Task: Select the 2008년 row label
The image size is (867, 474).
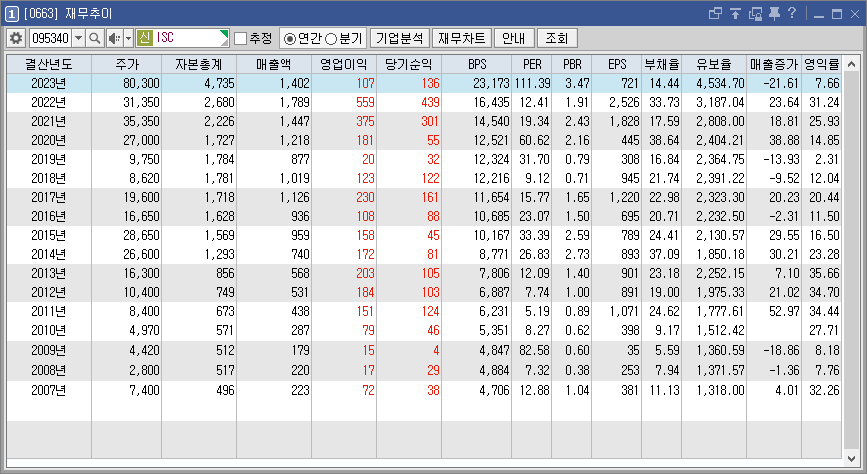Action: point(49,370)
